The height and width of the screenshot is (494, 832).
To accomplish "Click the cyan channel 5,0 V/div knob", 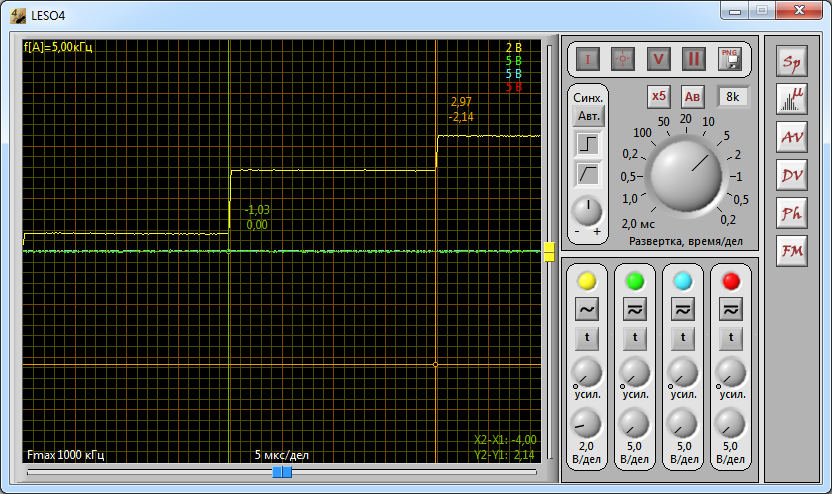I will pyautogui.click(x=682, y=424).
